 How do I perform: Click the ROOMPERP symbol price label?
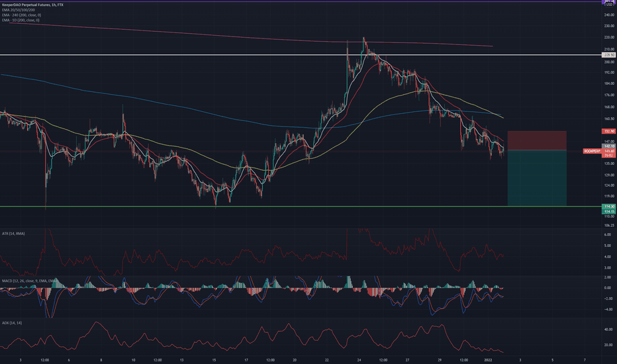coord(593,151)
